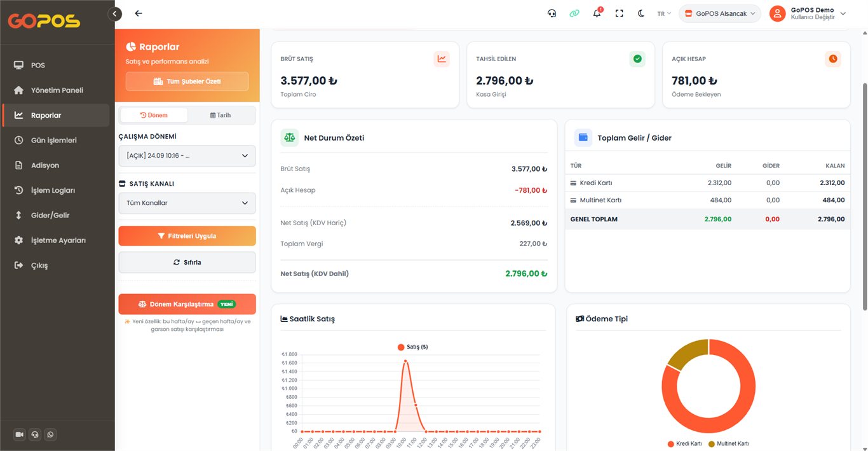The width and height of the screenshot is (868, 451).
Task: Click the back arrow in header
Action: coord(139,13)
